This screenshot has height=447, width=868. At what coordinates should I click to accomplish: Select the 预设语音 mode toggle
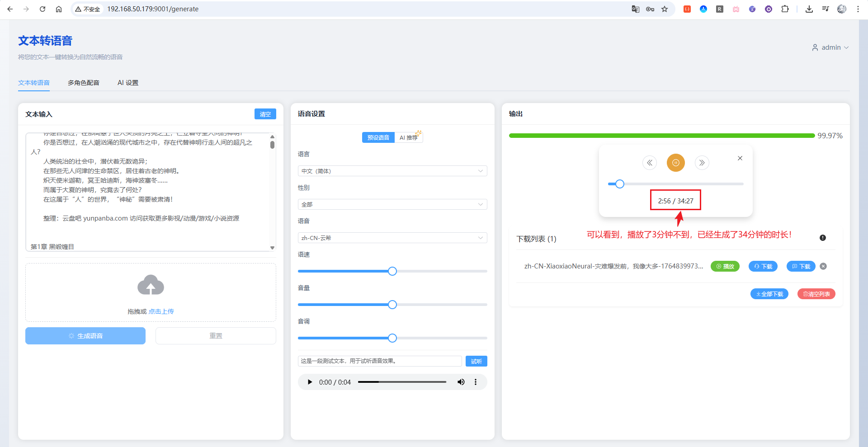pyautogui.click(x=378, y=137)
